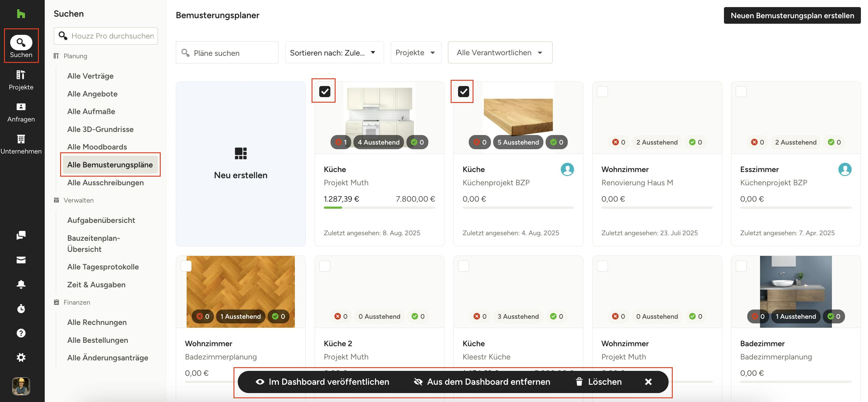Expand the Sortieren nach dropdown
This screenshot has height=402, width=868.
pyautogui.click(x=334, y=52)
